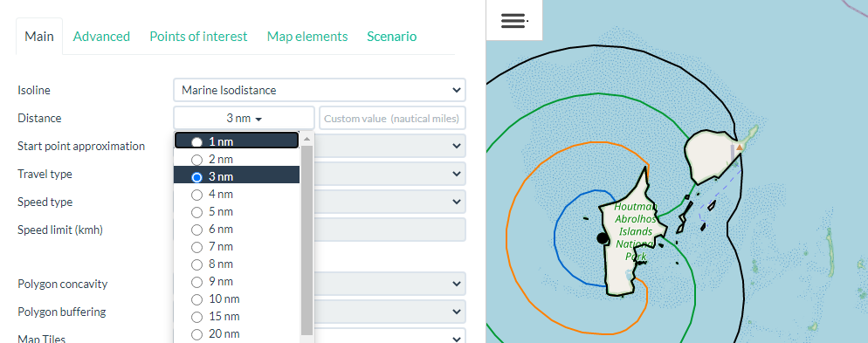Select the 5 nm radio option
Image resolution: width=868 pixels, height=343 pixels.
click(196, 212)
